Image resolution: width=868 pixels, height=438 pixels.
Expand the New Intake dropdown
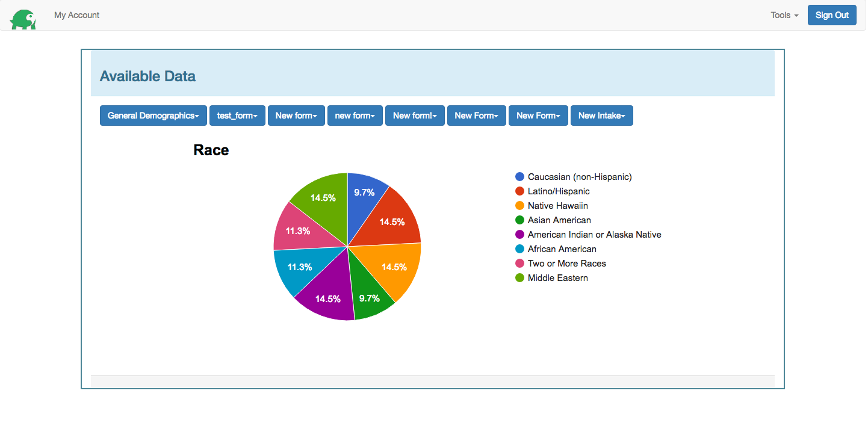click(x=601, y=116)
